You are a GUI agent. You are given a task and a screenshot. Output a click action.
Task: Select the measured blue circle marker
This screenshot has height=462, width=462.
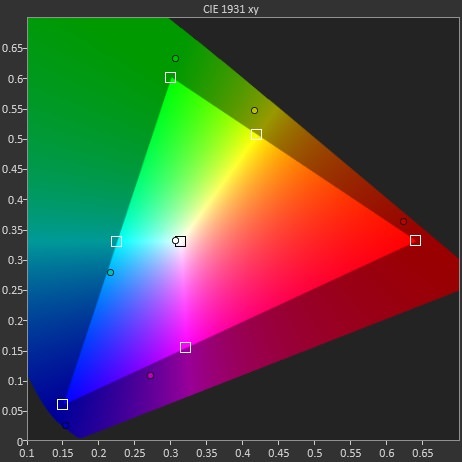tap(66, 426)
